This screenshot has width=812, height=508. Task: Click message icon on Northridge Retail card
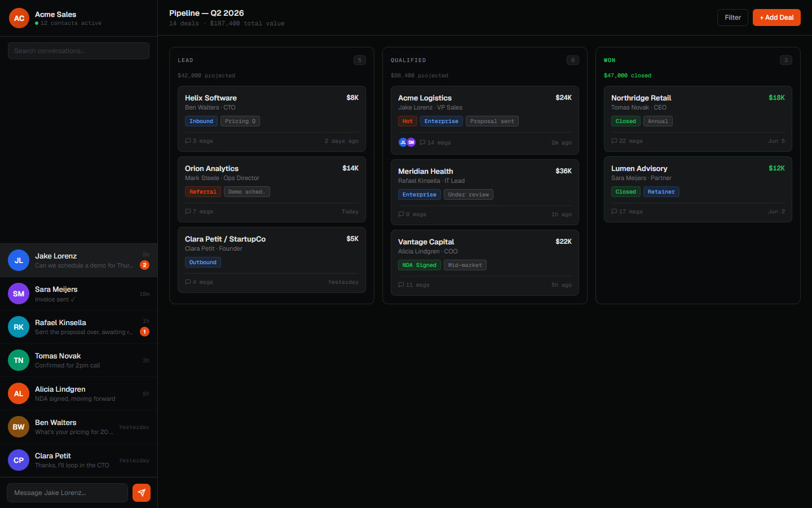coord(614,141)
